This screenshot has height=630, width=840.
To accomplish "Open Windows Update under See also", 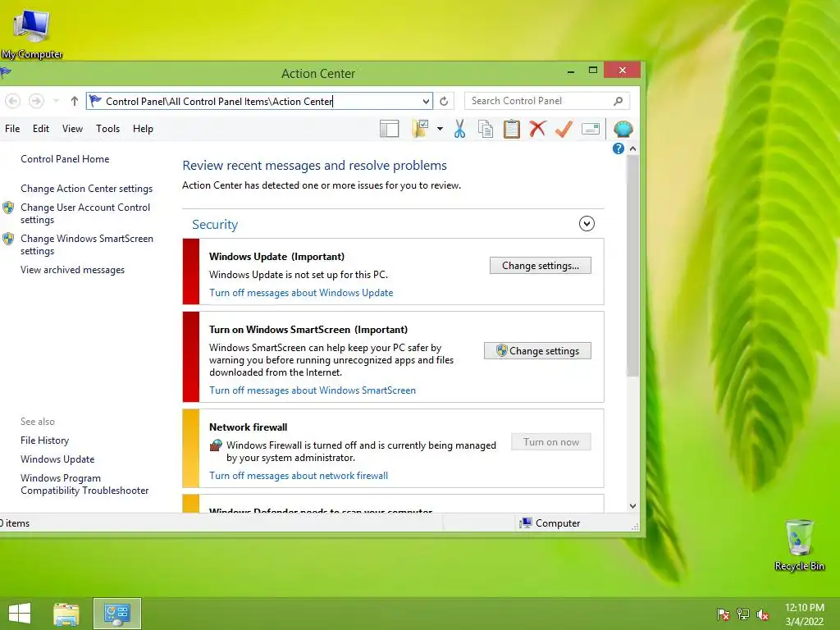I will tap(57, 459).
